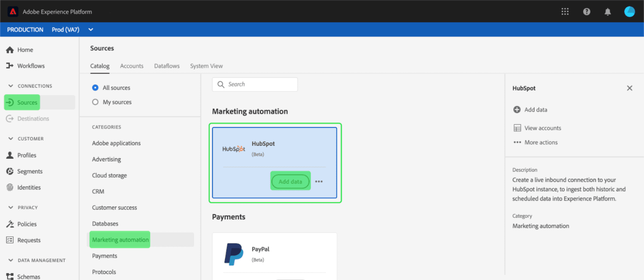The width and height of the screenshot is (644, 280).
Task: Switch to the System View tab
Action: pyautogui.click(x=206, y=66)
